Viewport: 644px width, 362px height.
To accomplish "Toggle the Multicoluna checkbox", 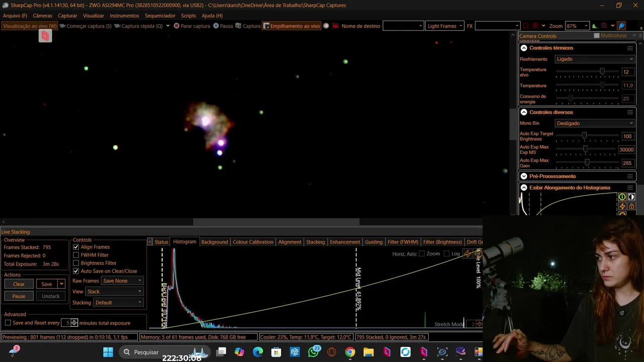I will click(x=597, y=36).
